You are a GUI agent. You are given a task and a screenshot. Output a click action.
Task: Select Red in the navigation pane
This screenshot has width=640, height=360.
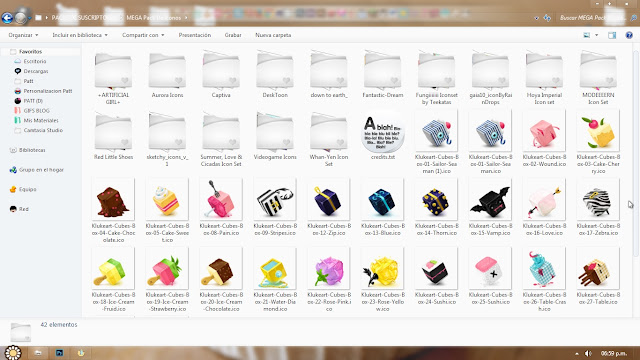(24, 209)
